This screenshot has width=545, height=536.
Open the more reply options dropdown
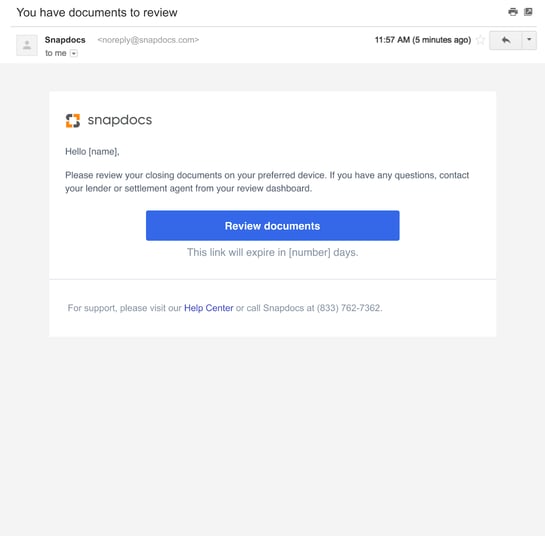pyautogui.click(x=529, y=40)
